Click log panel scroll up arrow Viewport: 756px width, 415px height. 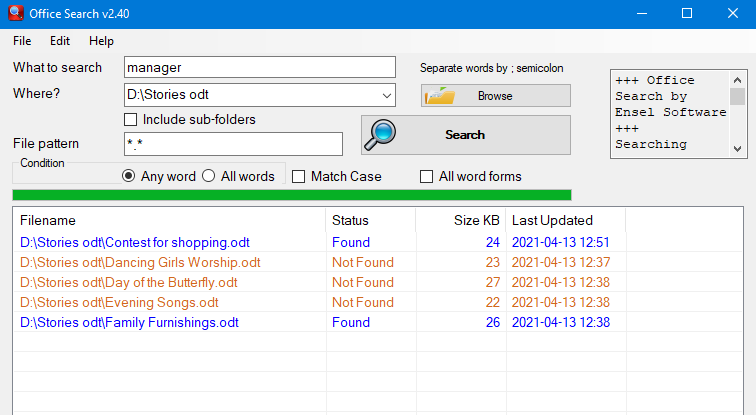[737, 80]
